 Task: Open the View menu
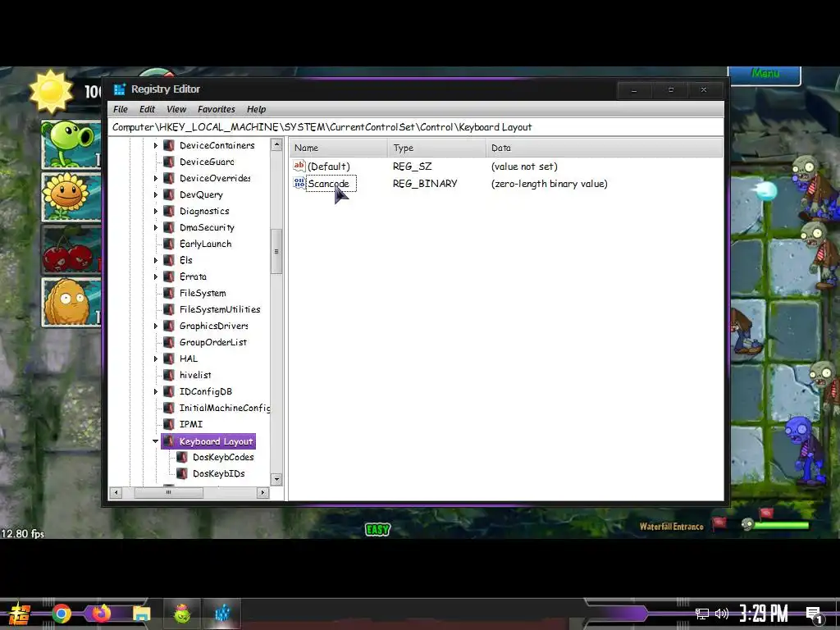[x=176, y=109]
